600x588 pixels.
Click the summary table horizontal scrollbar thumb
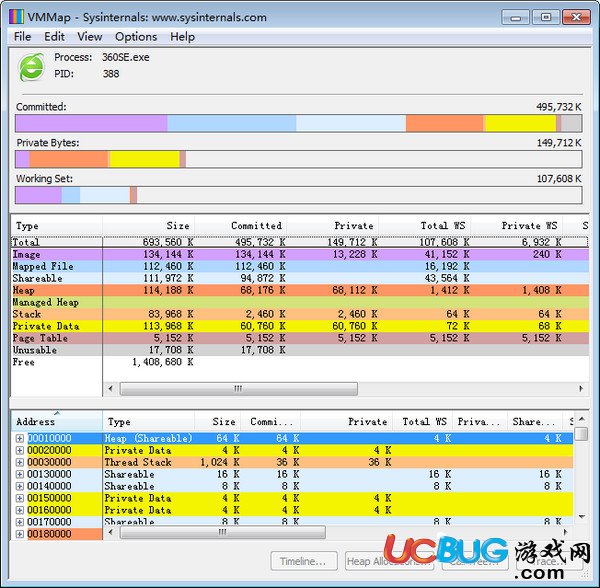click(239, 389)
